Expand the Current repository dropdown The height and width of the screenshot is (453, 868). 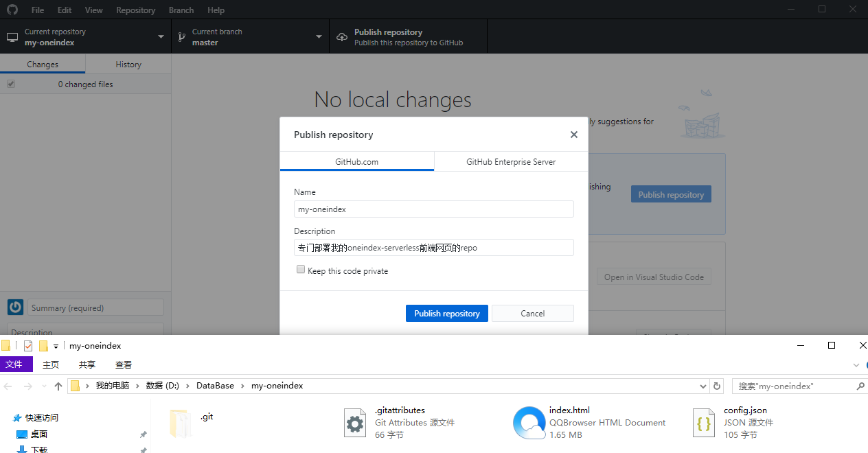tap(160, 36)
